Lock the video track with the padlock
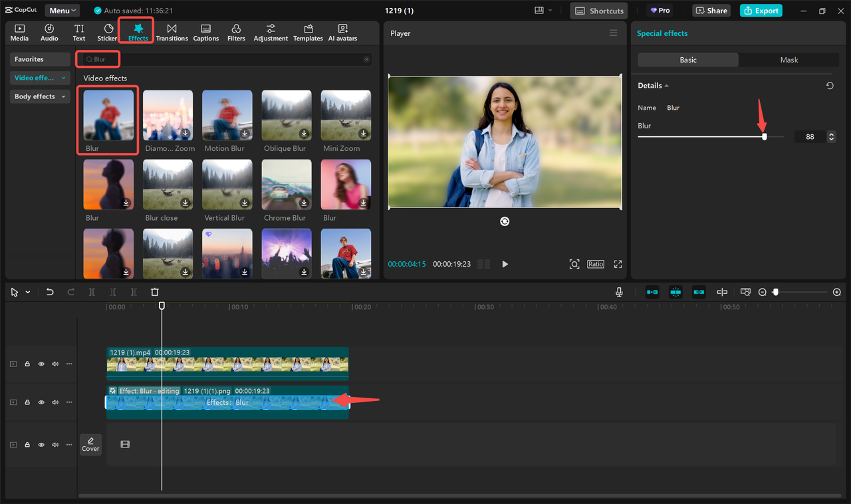The height and width of the screenshot is (504, 851). coord(27,364)
